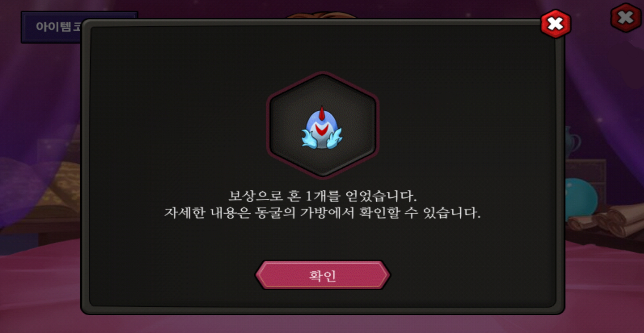This screenshot has height=333, width=644.
Task: Click the text 보상으로 혼 1개를 얻었습니다
Action: tap(322, 196)
